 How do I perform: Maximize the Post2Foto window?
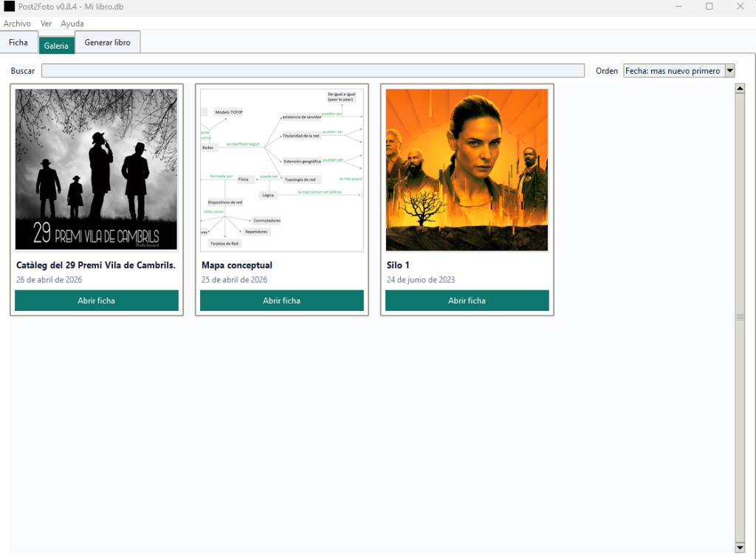709,7
